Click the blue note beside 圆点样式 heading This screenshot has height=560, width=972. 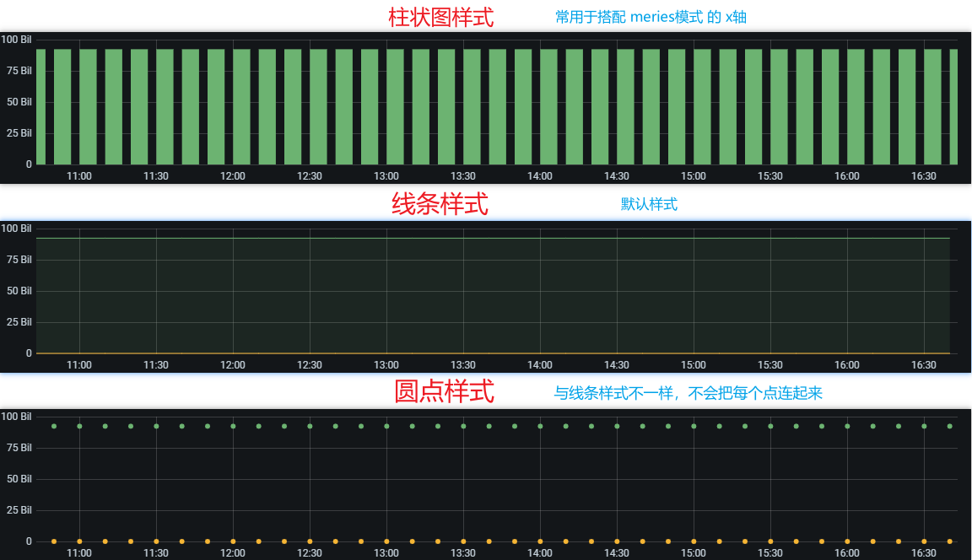[688, 393]
